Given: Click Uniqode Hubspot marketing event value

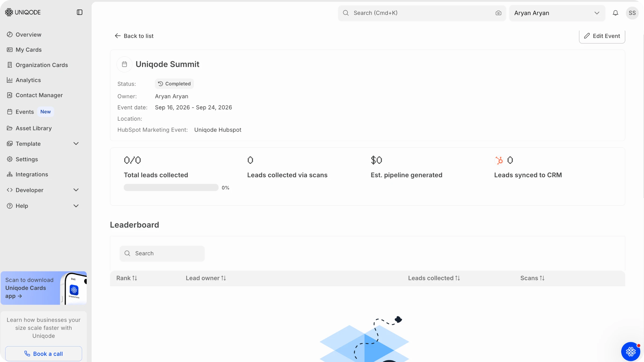Looking at the screenshot, I should (x=218, y=130).
